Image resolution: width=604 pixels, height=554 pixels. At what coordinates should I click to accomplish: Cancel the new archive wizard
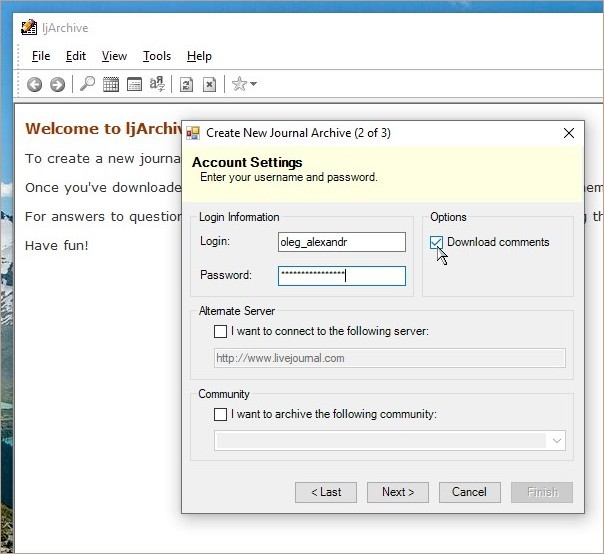(470, 492)
